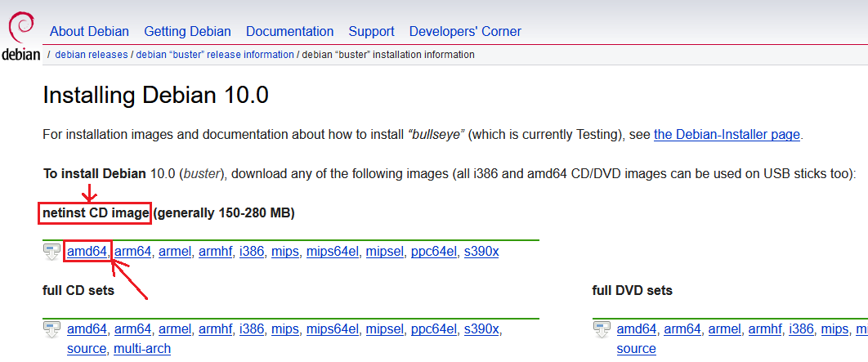
Task: Open full CD sets arm64 link
Action: 133,330
